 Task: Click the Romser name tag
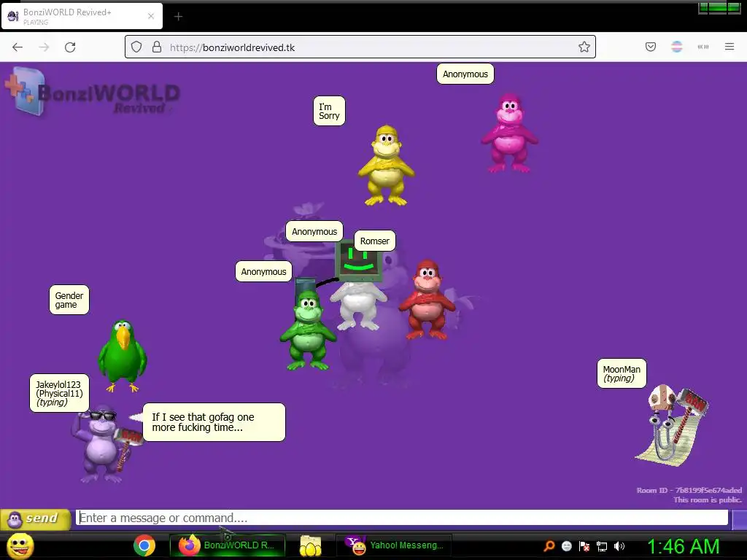click(x=374, y=241)
